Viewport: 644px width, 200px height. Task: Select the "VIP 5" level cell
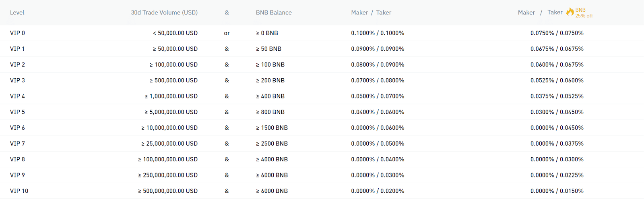coord(17,112)
